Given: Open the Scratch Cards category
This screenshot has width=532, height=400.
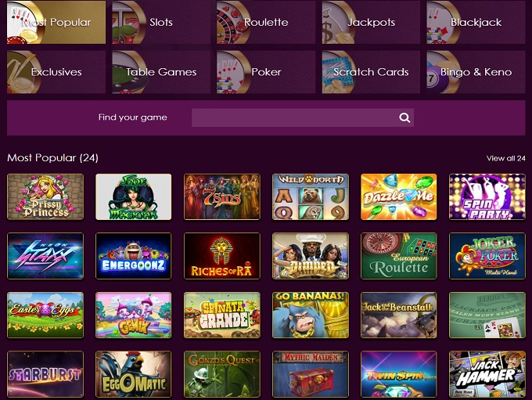Looking at the screenshot, I should click(x=371, y=72).
